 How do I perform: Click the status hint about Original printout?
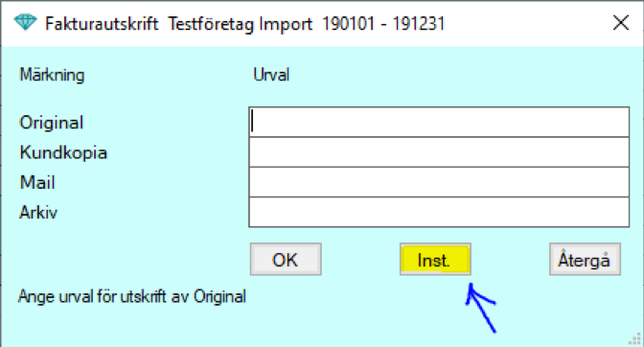click(132, 296)
